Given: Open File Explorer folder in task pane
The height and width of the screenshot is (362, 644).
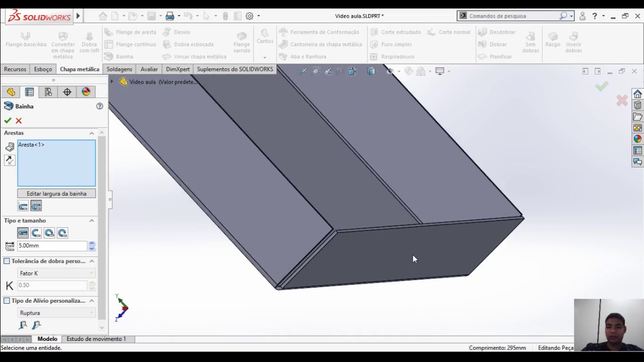Looking at the screenshot, I should click(637, 117).
